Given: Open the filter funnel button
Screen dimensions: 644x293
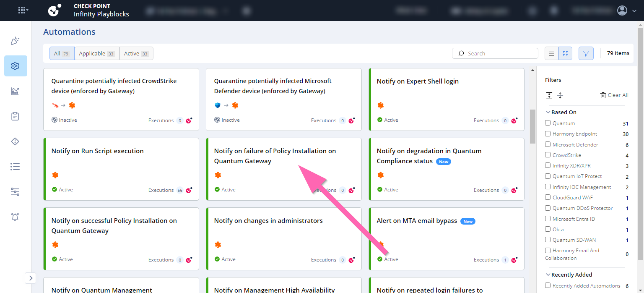Looking at the screenshot, I should click(586, 53).
